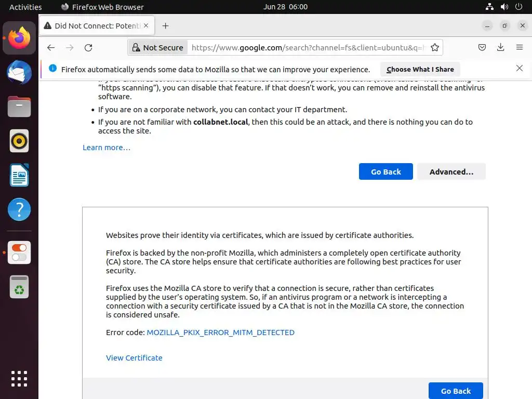This screenshot has width=532, height=399.
Task: Show Applications grid
Action: click(x=19, y=379)
